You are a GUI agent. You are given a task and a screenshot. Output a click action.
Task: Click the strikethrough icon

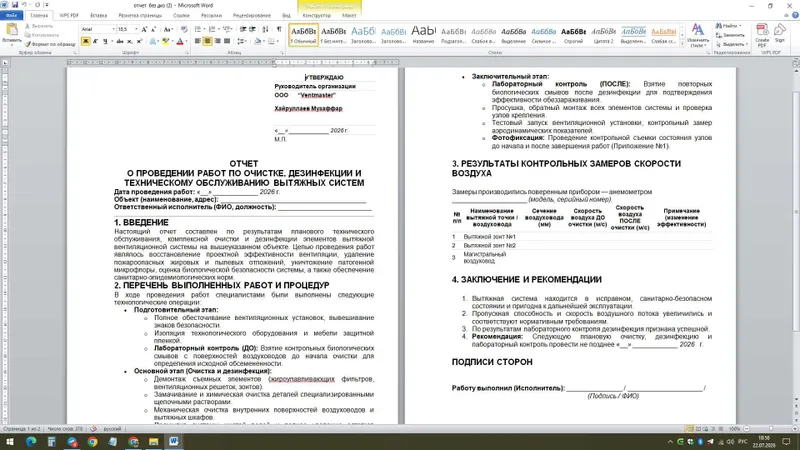click(120, 41)
